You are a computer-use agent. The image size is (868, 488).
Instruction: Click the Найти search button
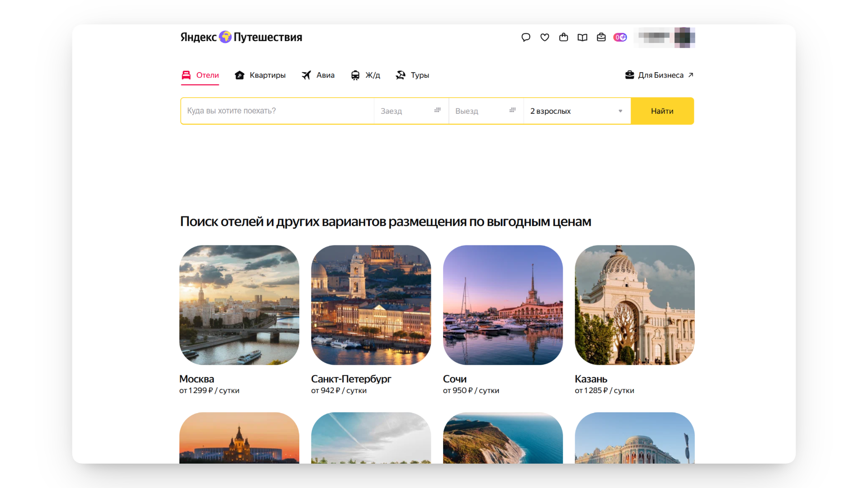click(x=662, y=111)
